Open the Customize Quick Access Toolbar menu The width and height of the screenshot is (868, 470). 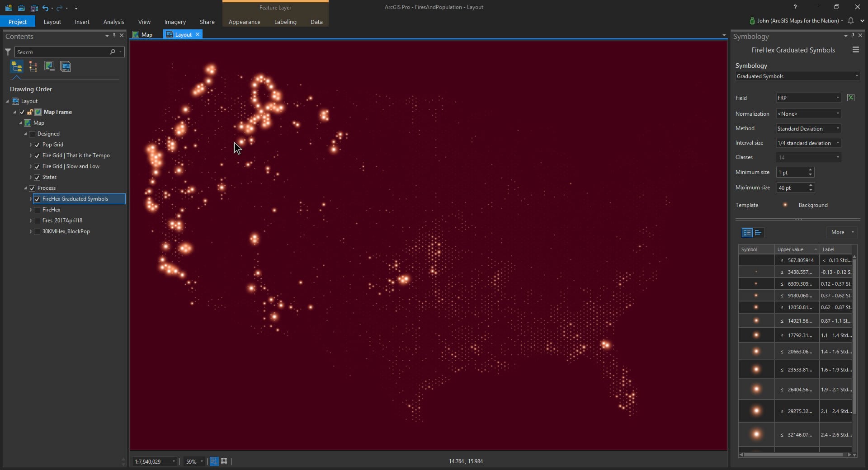pos(76,8)
